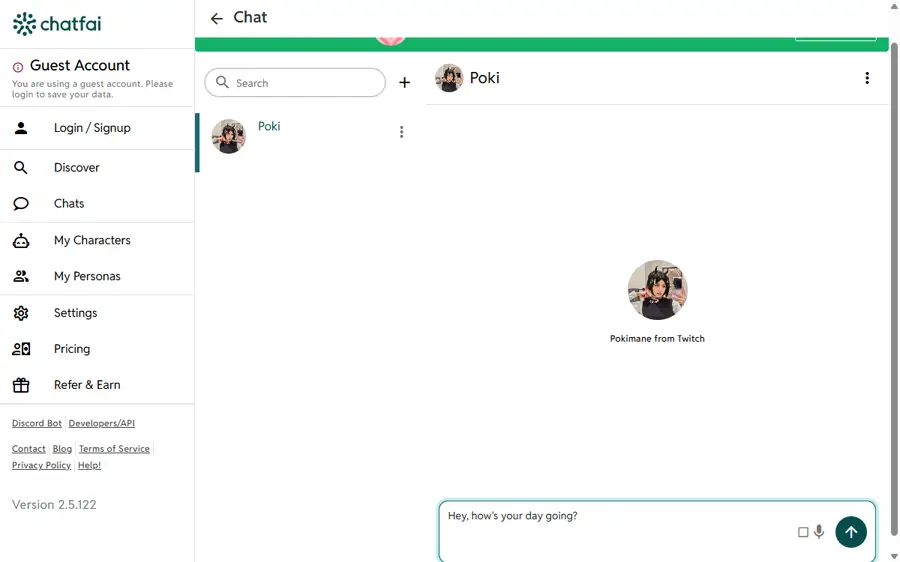This screenshot has width=900, height=562.
Task: Click the Pricing icon
Action: [21, 349]
